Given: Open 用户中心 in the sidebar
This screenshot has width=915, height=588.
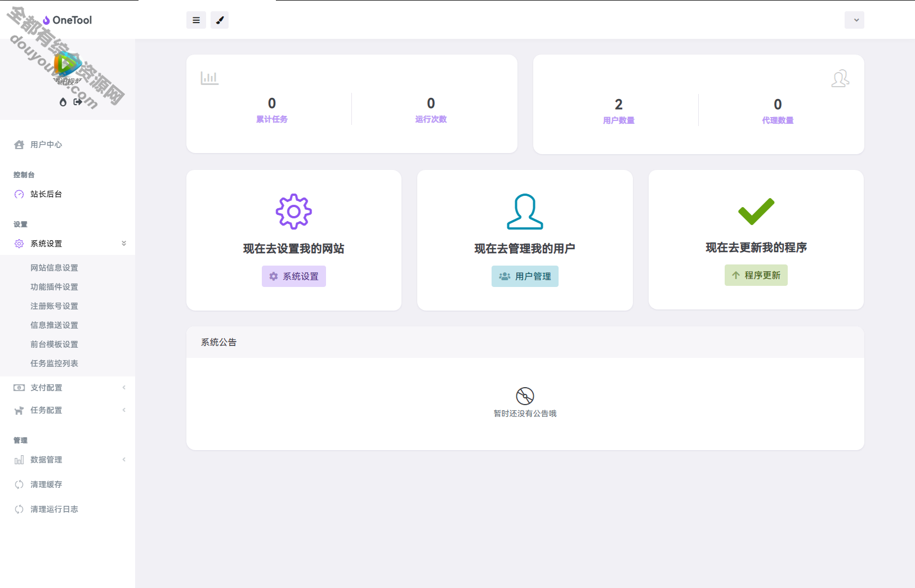Looking at the screenshot, I should tap(46, 145).
